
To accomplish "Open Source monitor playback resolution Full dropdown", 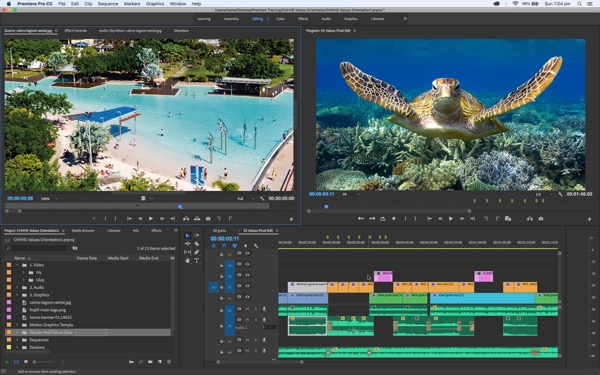I will 245,199.
